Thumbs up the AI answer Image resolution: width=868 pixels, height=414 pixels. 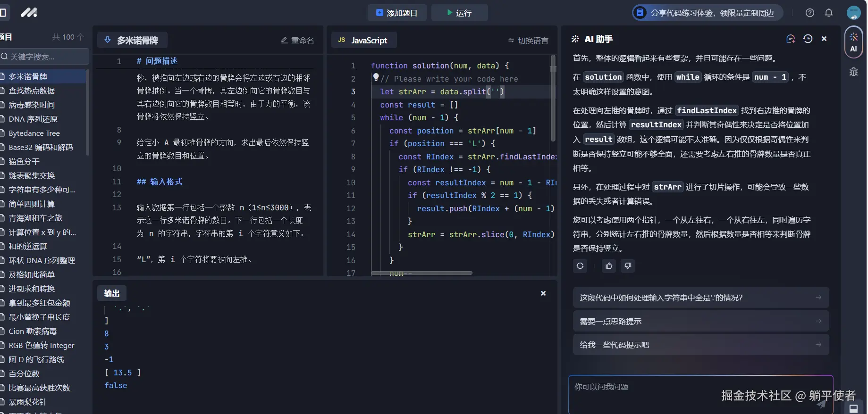(x=609, y=266)
